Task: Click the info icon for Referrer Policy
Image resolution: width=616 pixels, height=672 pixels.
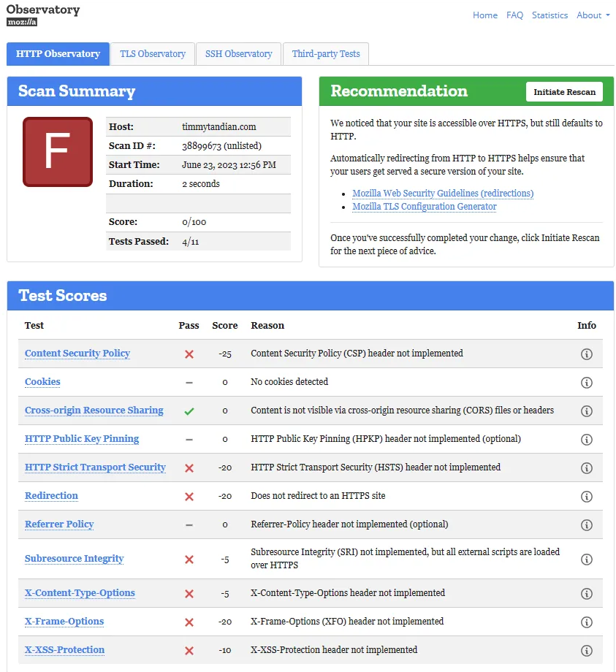Action: [587, 524]
